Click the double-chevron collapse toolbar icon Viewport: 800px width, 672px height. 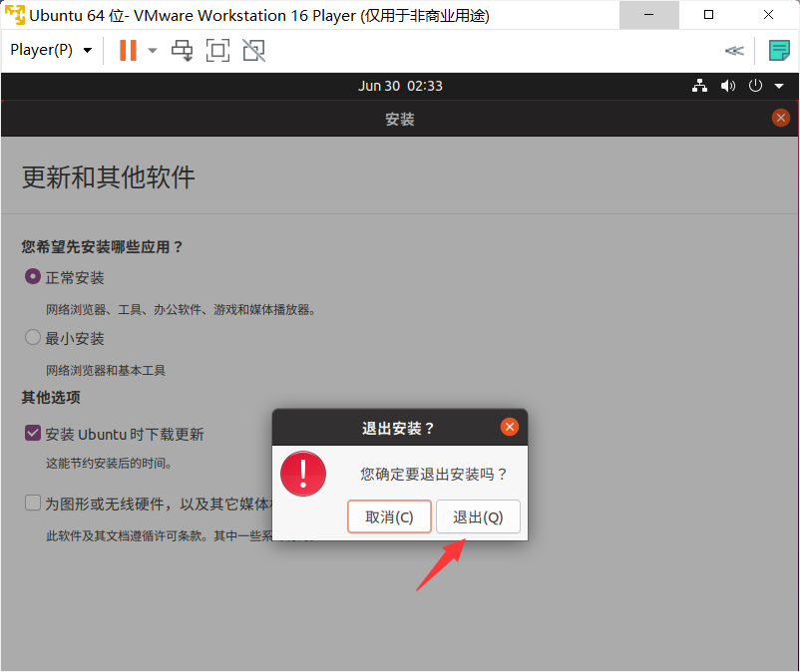pyautogui.click(x=734, y=51)
